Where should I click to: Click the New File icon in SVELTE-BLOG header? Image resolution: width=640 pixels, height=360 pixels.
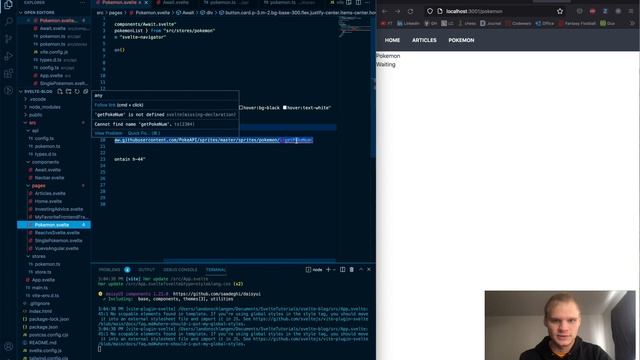[x=60, y=91]
